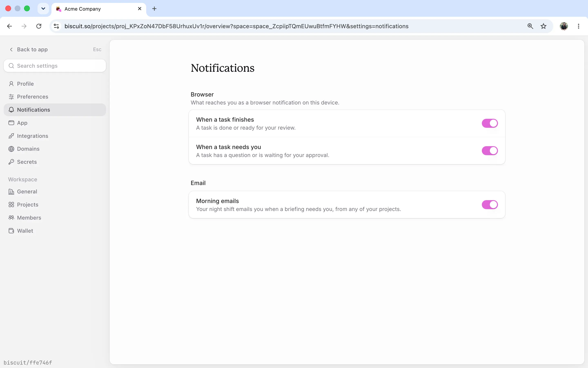Select the Acme Company browser tab
Screen dimensions: 588x368
[99, 9]
